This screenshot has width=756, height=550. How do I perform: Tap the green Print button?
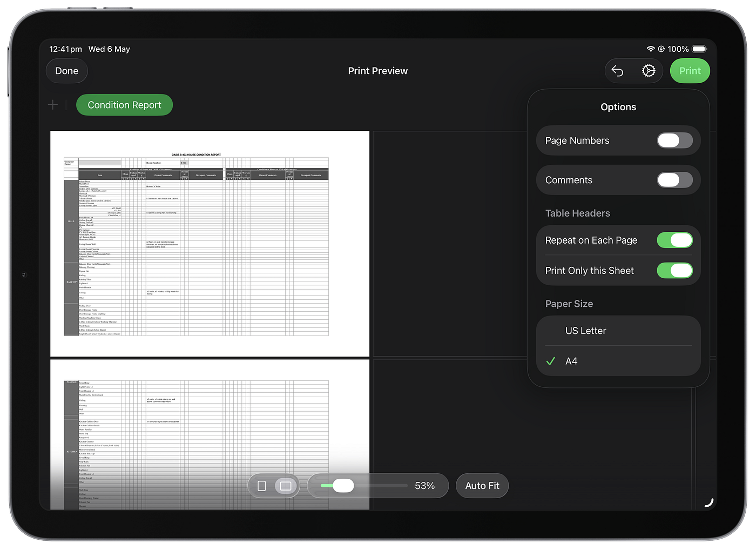[690, 71]
